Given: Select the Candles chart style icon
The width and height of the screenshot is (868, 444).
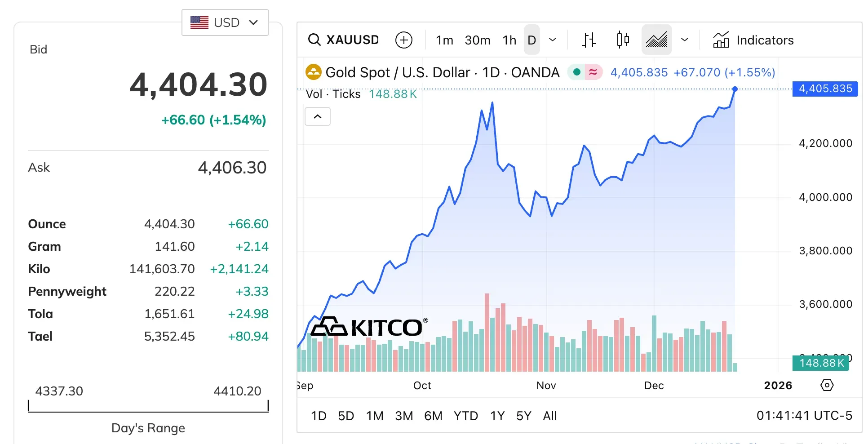Looking at the screenshot, I should pyautogui.click(x=623, y=40).
